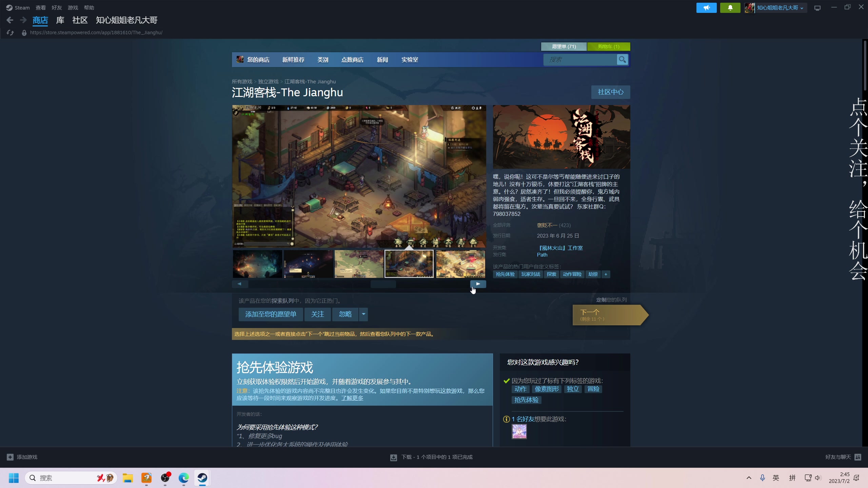
Task: Switch to the 社区 community tab
Action: tap(80, 20)
